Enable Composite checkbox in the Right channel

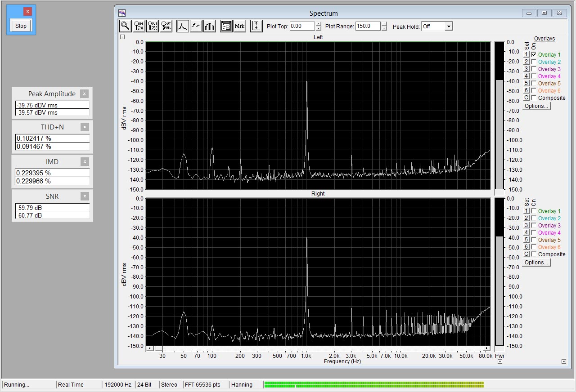(x=534, y=254)
